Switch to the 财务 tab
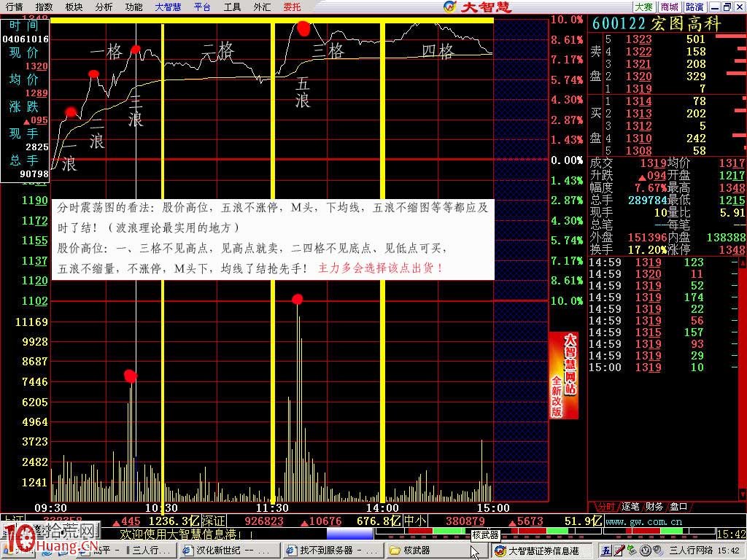 point(654,506)
